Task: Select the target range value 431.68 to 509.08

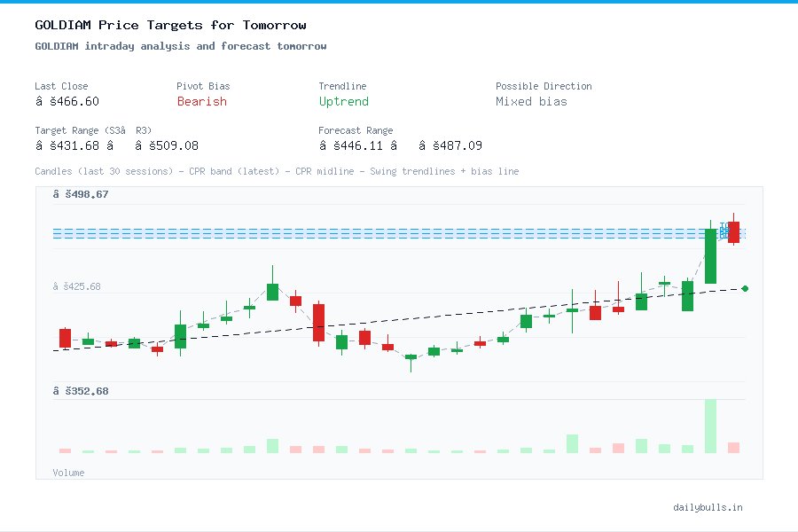Action: click(x=116, y=145)
